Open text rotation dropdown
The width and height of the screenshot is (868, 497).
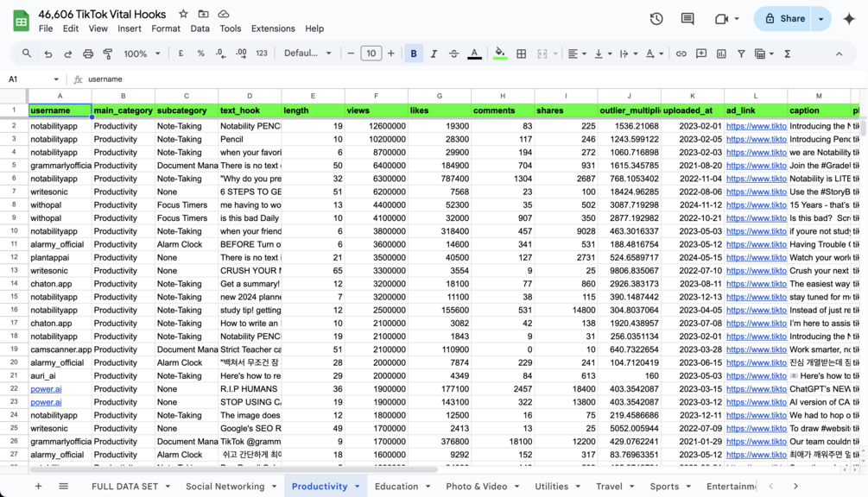pyautogui.click(x=654, y=53)
